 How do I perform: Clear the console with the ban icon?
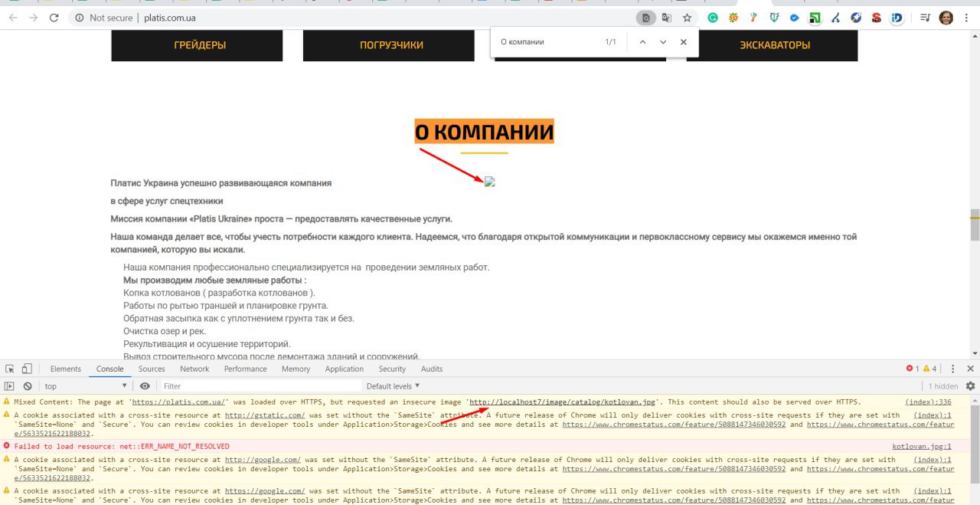pyautogui.click(x=28, y=386)
